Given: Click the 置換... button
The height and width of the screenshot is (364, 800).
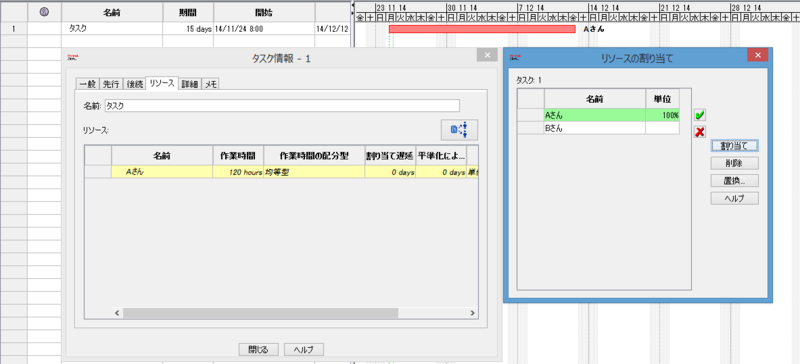Looking at the screenshot, I should click(x=734, y=181).
